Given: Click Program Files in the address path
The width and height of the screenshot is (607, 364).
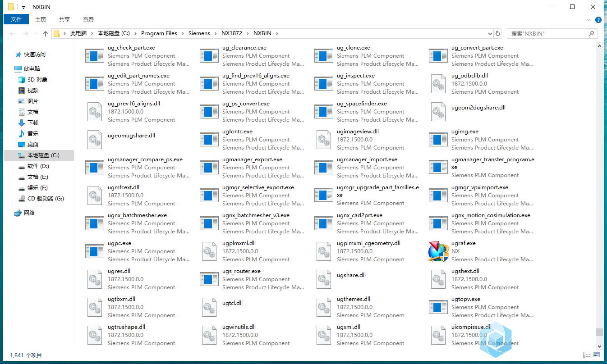Looking at the screenshot, I should (x=159, y=33).
